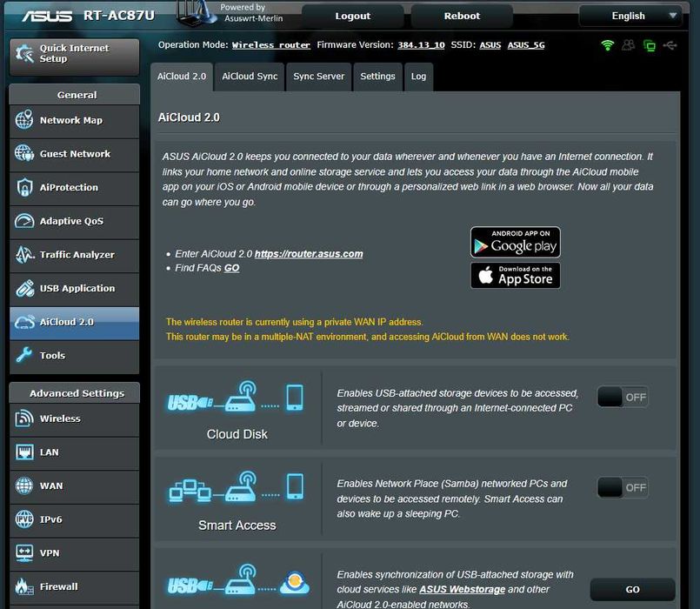The width and height of the screenshot is (700, 609).
Task: Click the USB status icon
Action: click(x=670, y=45)
